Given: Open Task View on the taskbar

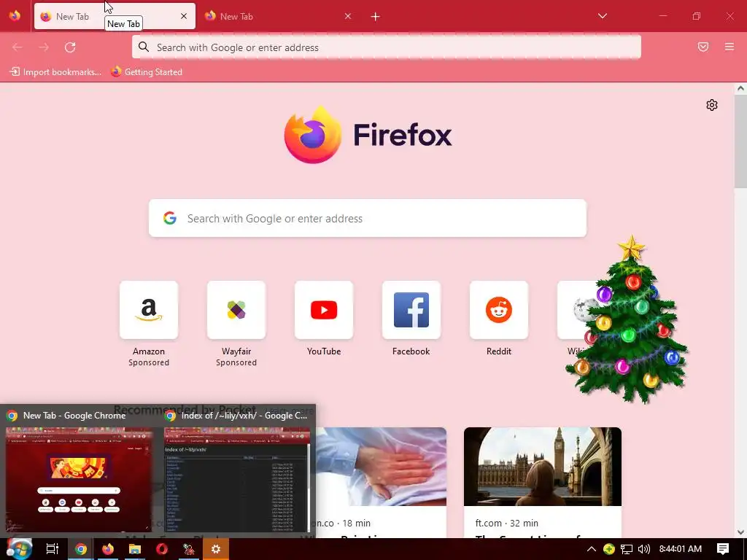Looking at the screenshot, I should (x=52, y=549).
